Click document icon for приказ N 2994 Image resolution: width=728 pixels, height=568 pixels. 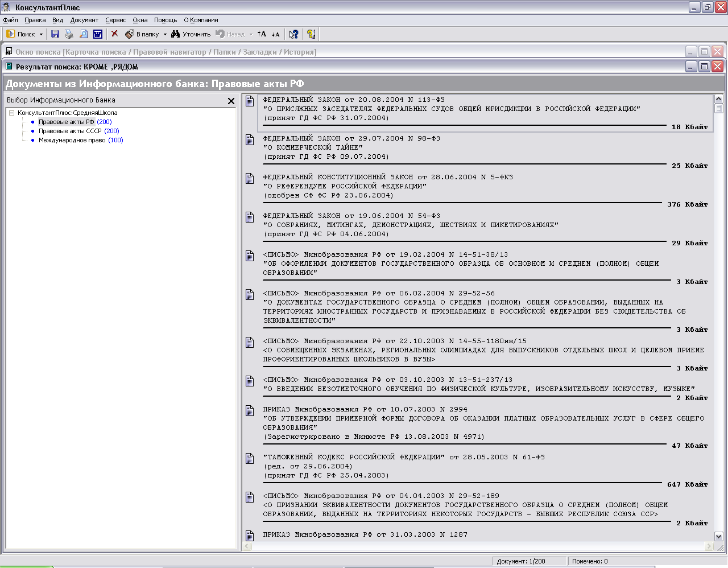[x=250, y=411]
